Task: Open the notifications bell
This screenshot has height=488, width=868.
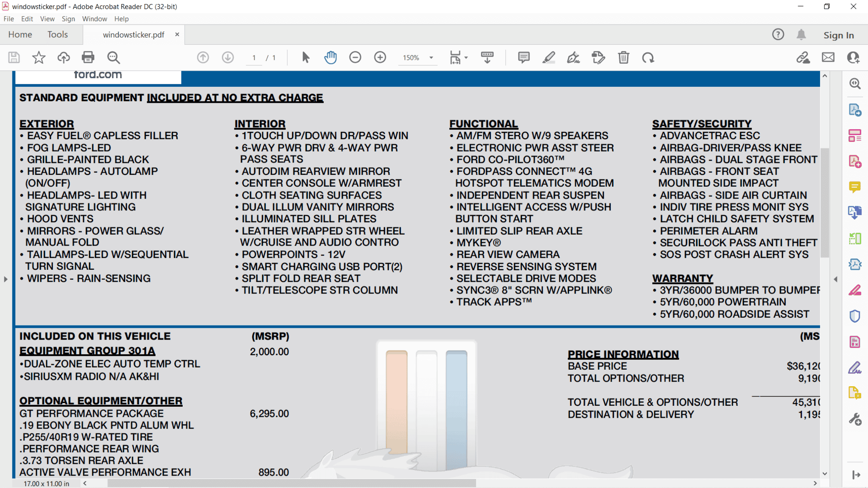Action: 801,35
